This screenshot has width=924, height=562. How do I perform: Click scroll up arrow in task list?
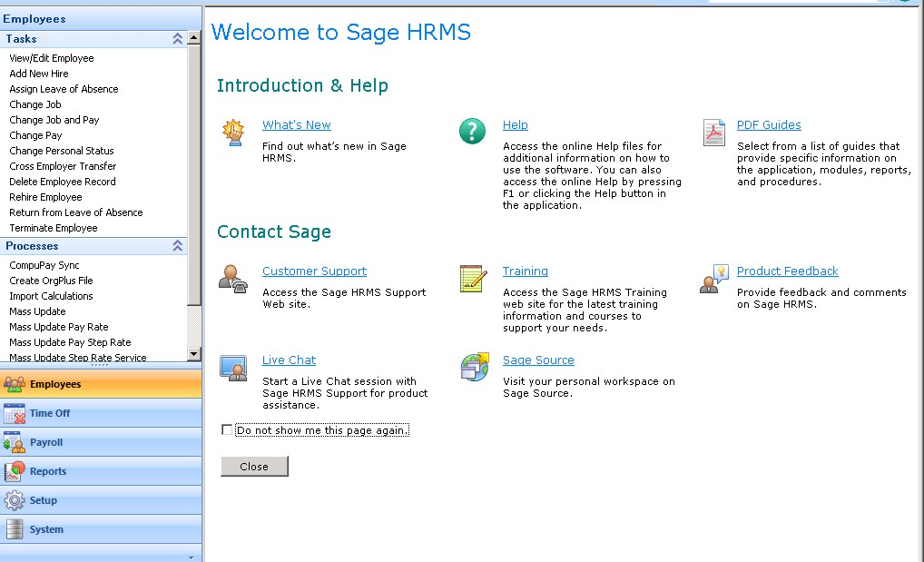[x=194, y=38]
